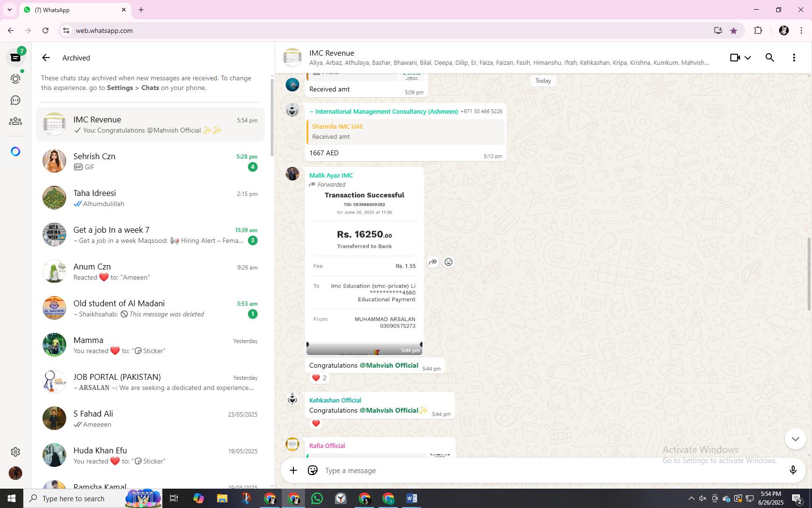Select the WhatsApp browser tab
812x508 pixels.
pos(75,10)
